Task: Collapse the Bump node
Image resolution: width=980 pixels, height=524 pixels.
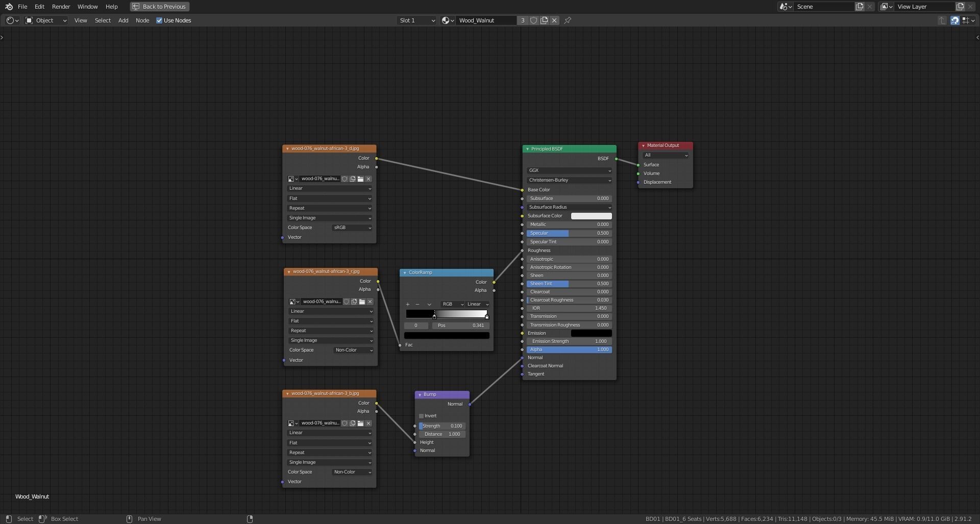Action: 420,395
